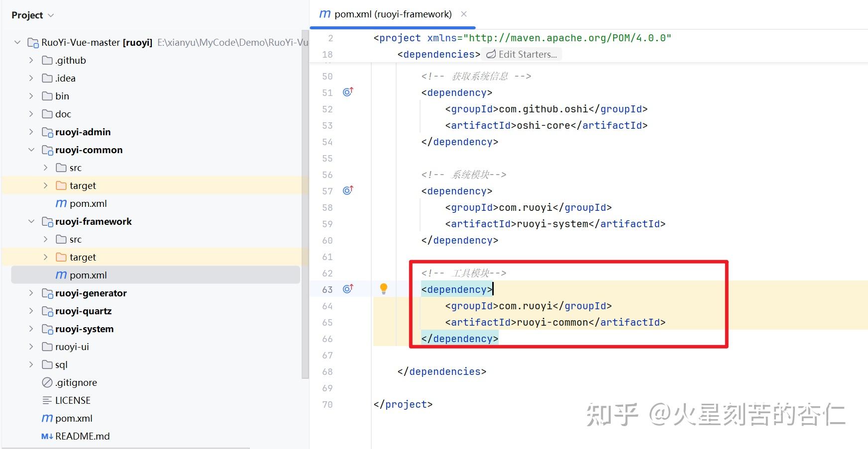Click the gutter dependency icon on line 63
Image resolution: width=868 pixels, height=449 pixels.
(348, 289)
